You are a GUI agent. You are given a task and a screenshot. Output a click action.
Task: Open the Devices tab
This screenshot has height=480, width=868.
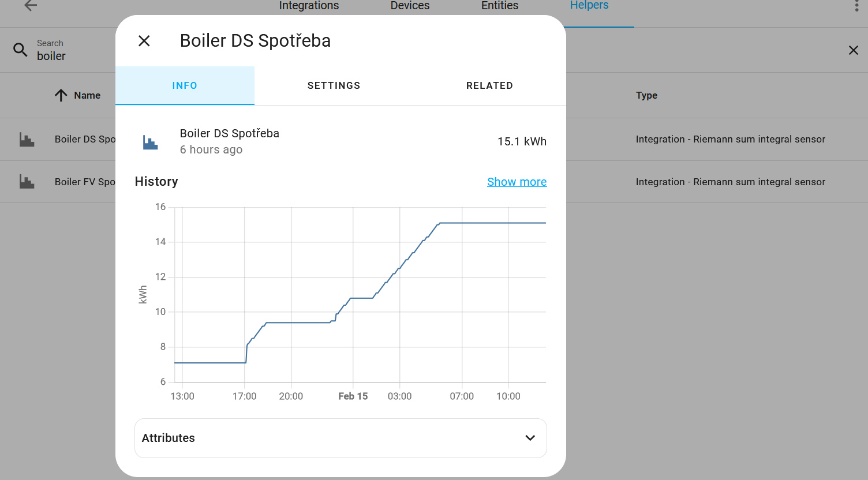pyautogui.click(x=410, y=6)
